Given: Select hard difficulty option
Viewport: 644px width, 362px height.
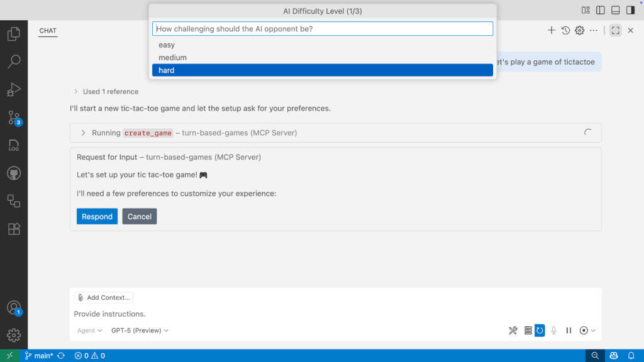Looking at the screenshot, I should click(323, 70).
